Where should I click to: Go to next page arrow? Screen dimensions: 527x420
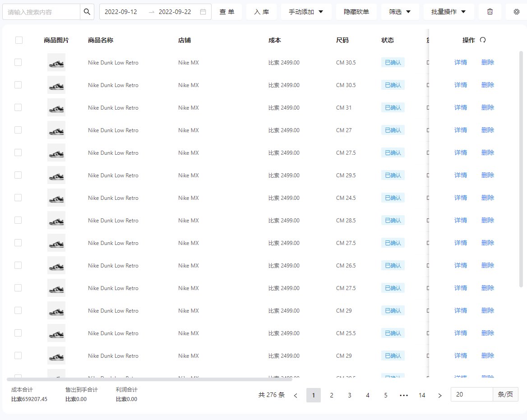tap(440, 396)
